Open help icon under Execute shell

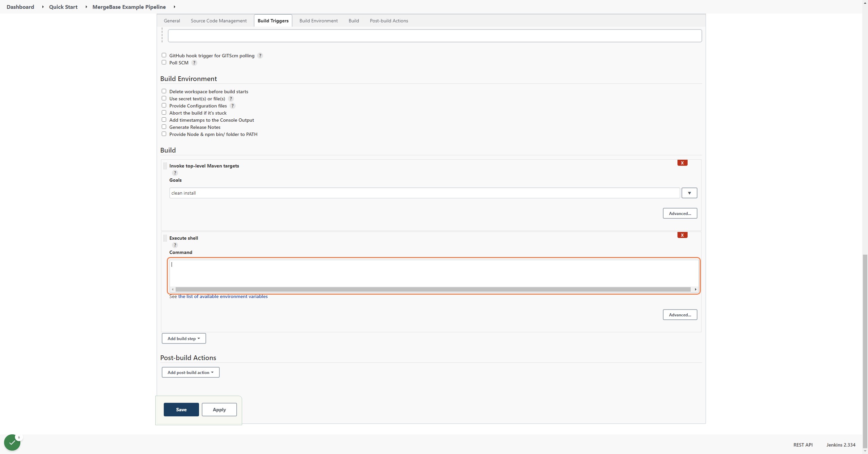click(175, 245)
